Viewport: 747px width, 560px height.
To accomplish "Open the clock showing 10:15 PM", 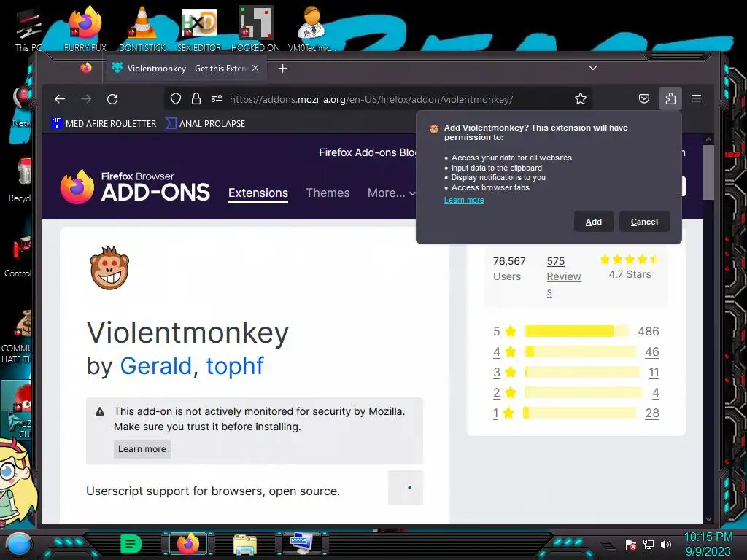I will pyautogui.click(x=708, y=544).
